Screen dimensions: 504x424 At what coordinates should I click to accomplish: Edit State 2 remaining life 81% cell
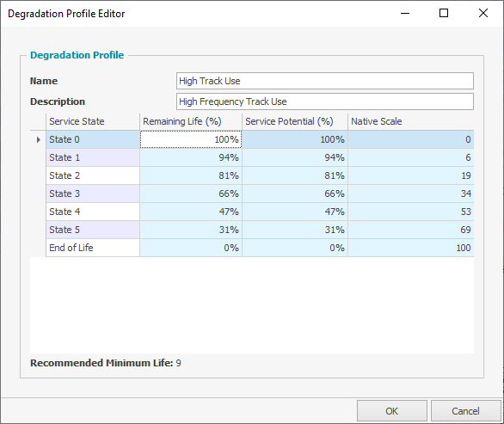pyautogui.click(x=191, y=175)
